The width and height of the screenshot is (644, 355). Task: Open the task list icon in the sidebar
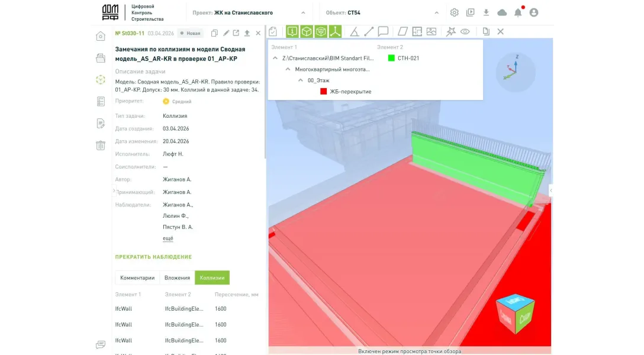click(101, 101)
